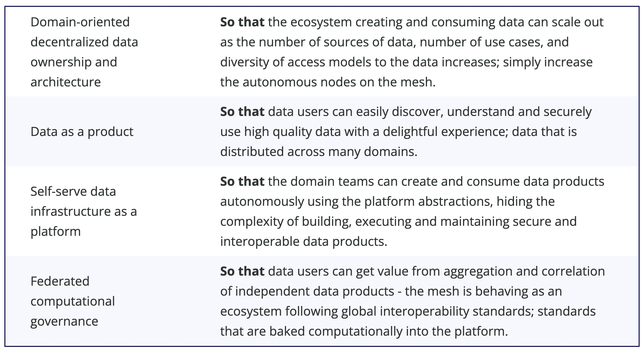Click bold "So that" in Federated governance row
This screenshot has width=644, height=352.
(x=242, y=271)
